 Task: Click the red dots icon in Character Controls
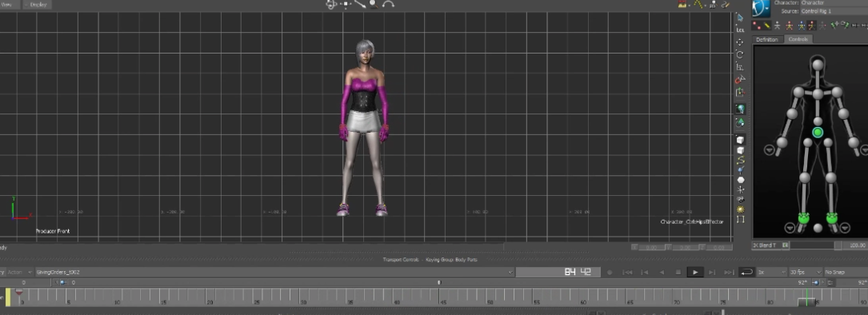coord(756,26)
